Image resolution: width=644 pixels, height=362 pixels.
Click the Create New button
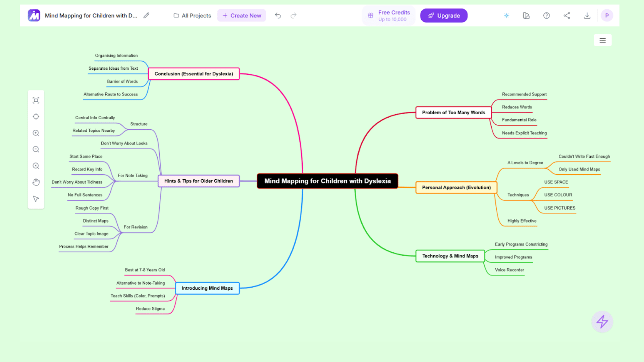pos(241,15)
